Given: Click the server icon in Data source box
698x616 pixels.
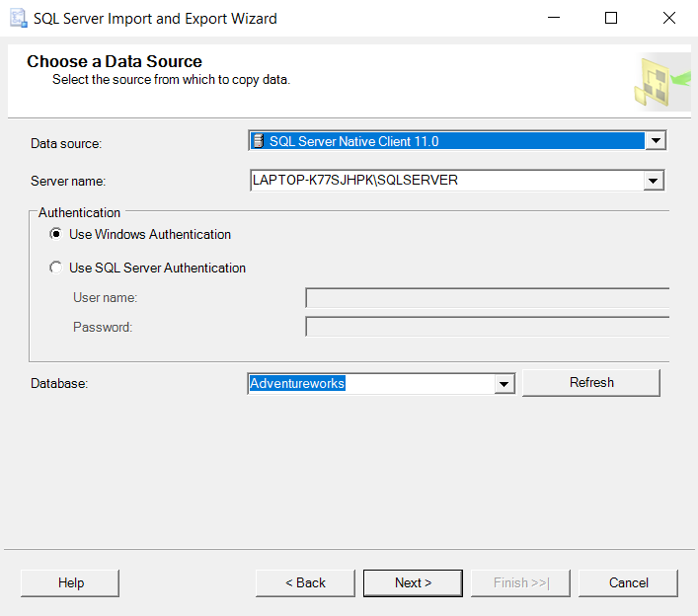Looking at the screenshot, I should [x=259, y=141].
